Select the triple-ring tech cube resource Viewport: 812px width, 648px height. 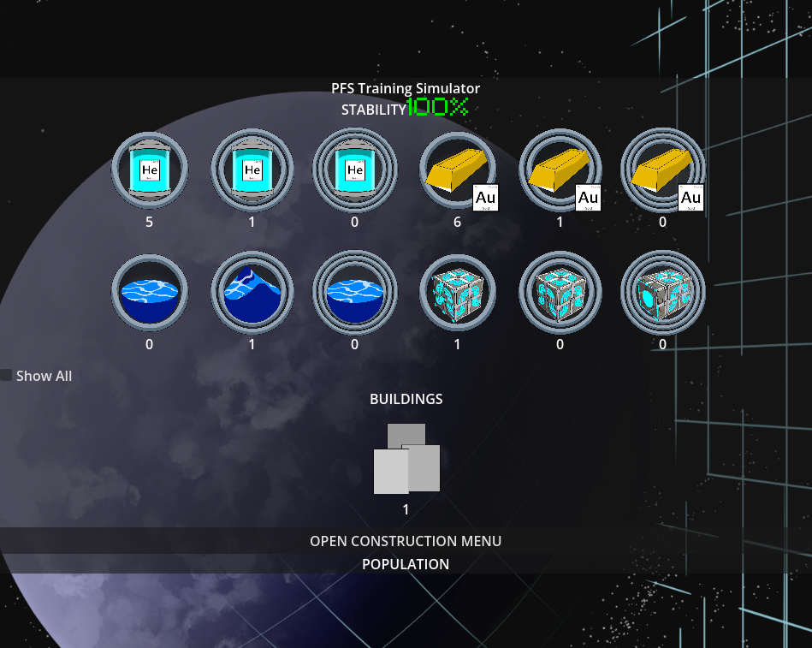(x=663, y=292)
